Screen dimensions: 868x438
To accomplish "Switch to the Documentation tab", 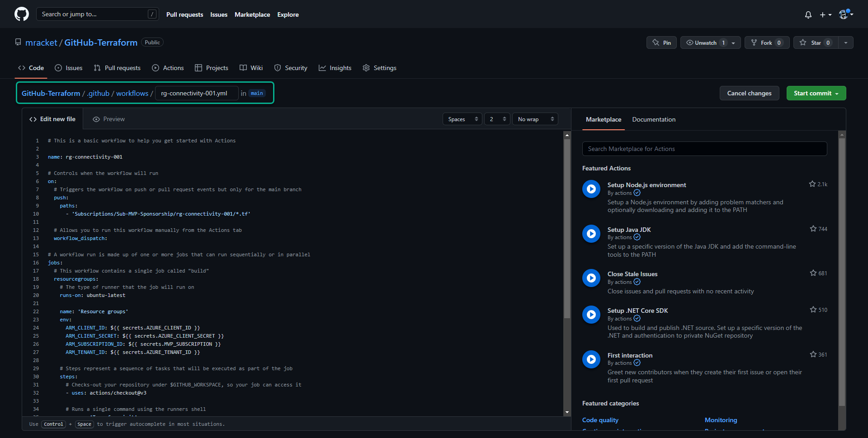I will [x=654, y=119].
